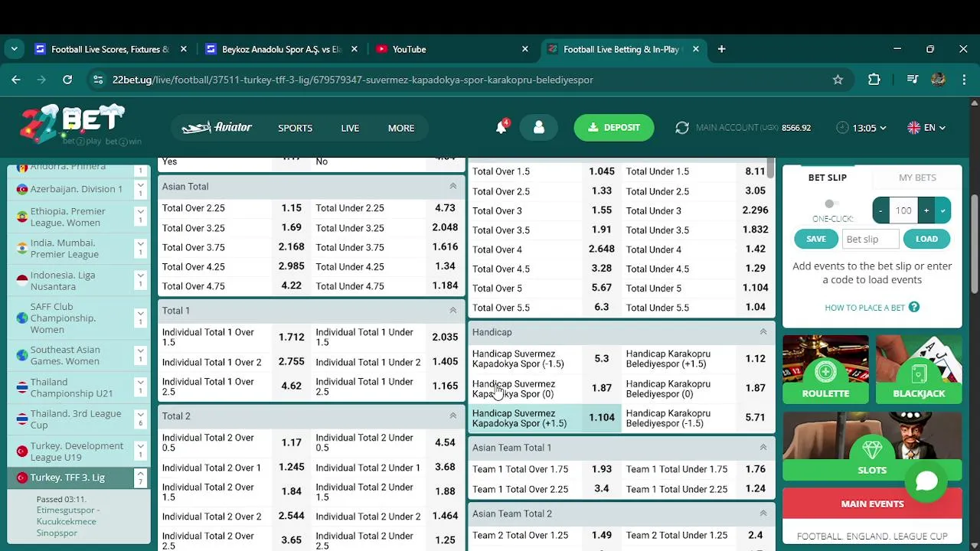Open the stake amount dropdown arrow
Image resolution: width=980 pixels, height=551 pixels.
[942, 210]
